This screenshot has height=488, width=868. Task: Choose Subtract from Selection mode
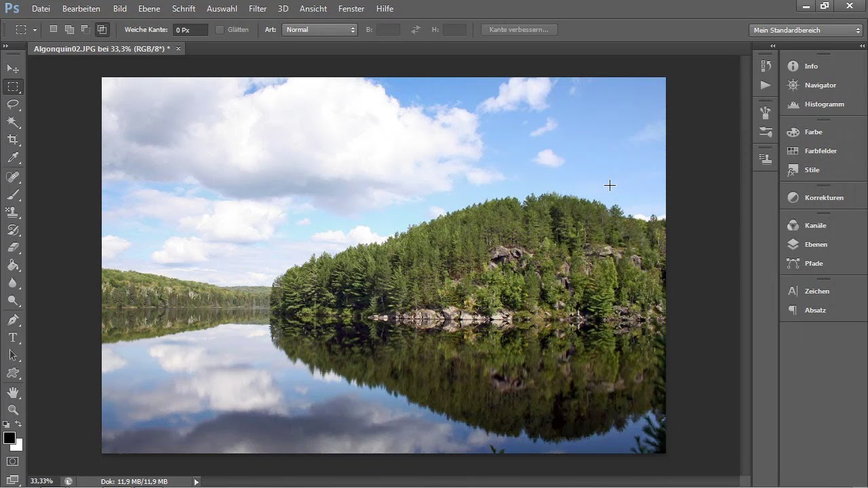coord(85,29)
